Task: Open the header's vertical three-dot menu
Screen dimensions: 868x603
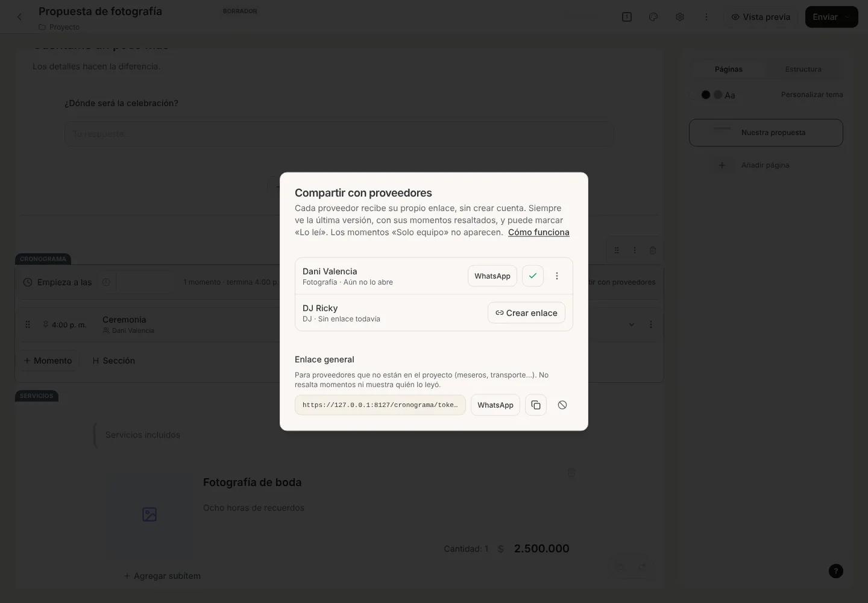Action: tap(706, 17)
